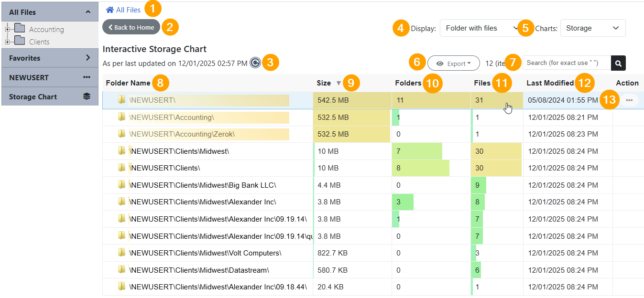Screen dimensions: 644x298
Task: Click the Back to Home button
Action: 131,27
